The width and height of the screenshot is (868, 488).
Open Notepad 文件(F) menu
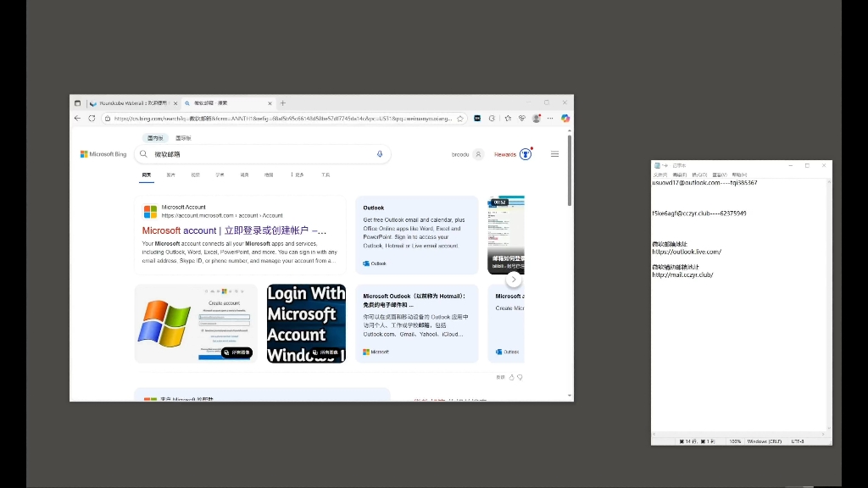click(x=659, y=175)
